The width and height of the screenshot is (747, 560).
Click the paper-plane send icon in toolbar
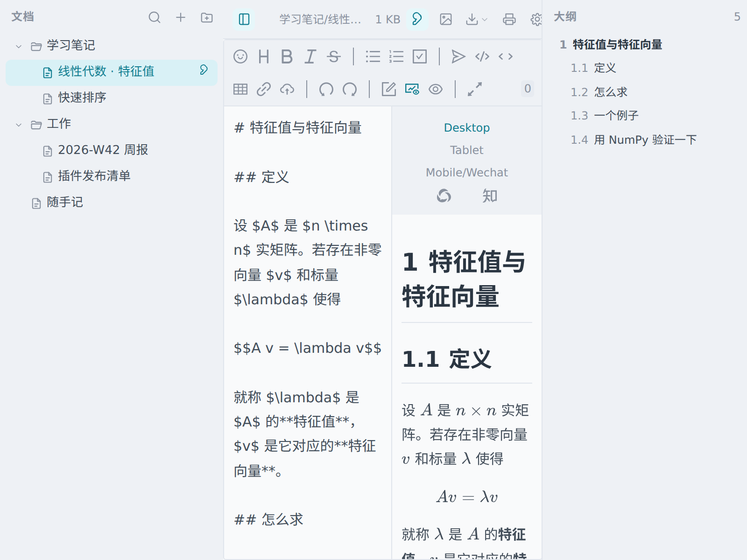coord(458,56)
